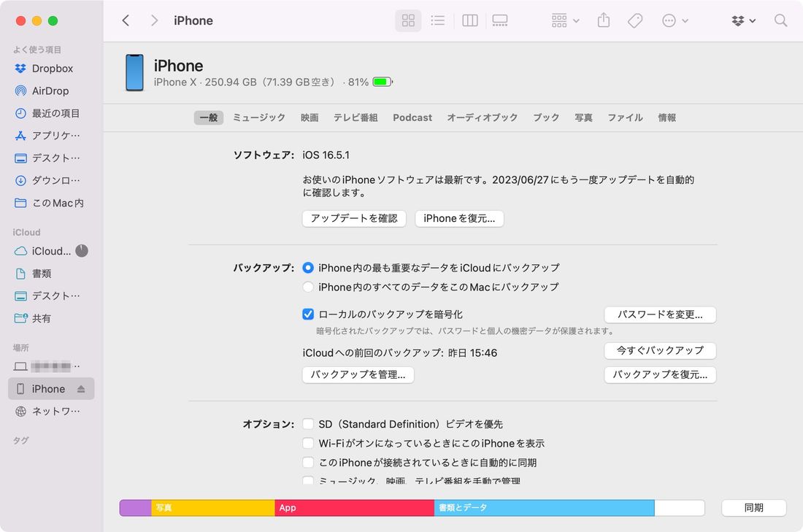Viewport: 803px width, 532px height.
Task: Toggle ローカルのバックアップを暗号化 checkbox
Action: point(308,315)
